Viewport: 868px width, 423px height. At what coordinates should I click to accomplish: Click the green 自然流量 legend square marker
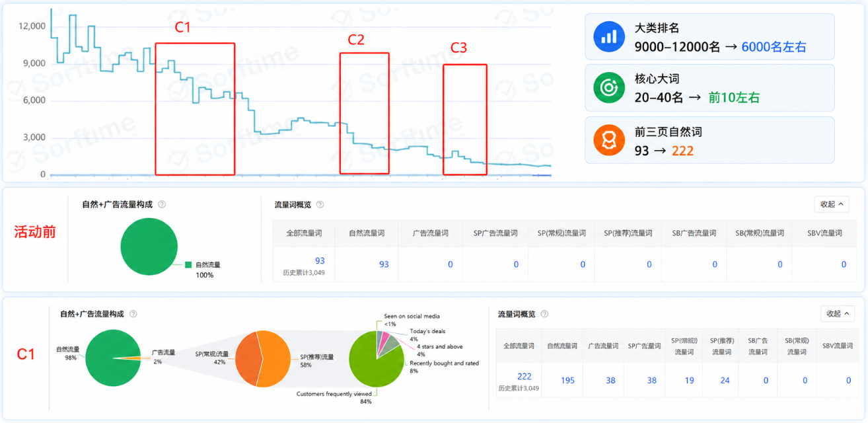tap(188, 265)
